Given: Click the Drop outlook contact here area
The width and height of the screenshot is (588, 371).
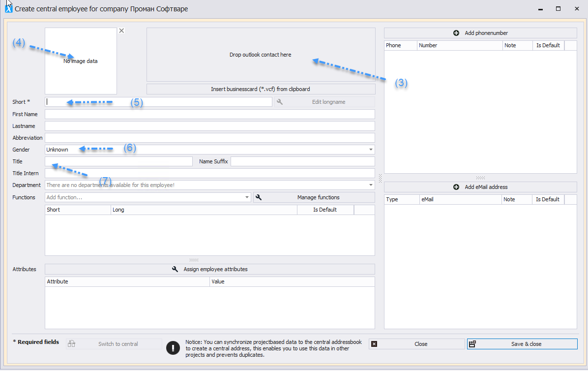Looking at the screenshot, I should [261, 55].
